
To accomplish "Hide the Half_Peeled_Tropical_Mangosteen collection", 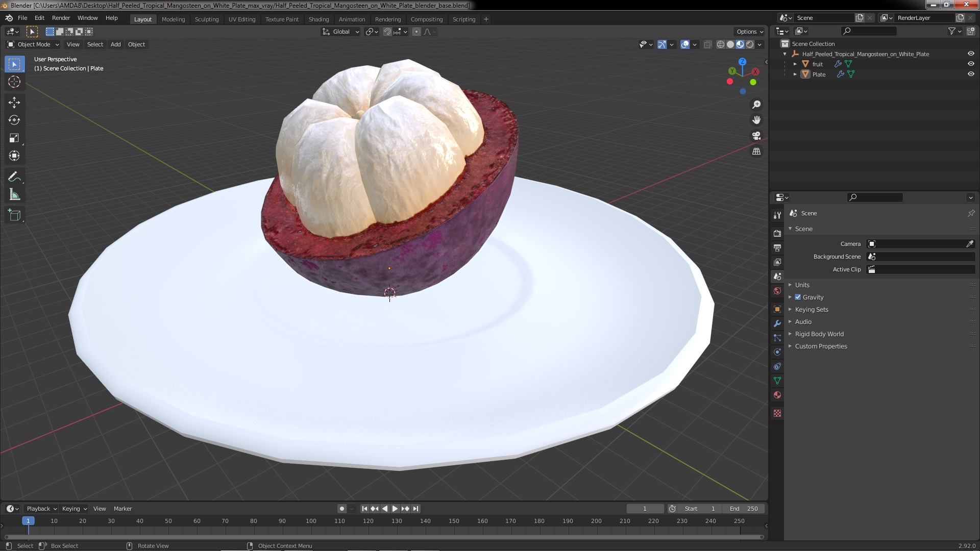I will tap(971, 54).
